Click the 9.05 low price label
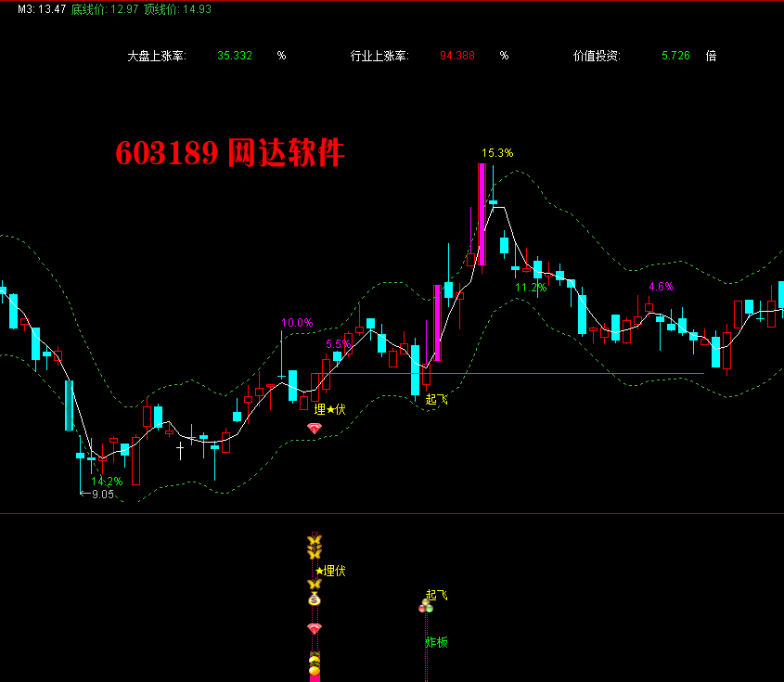Viewport: 784px width, 682px height. point(102,495)
